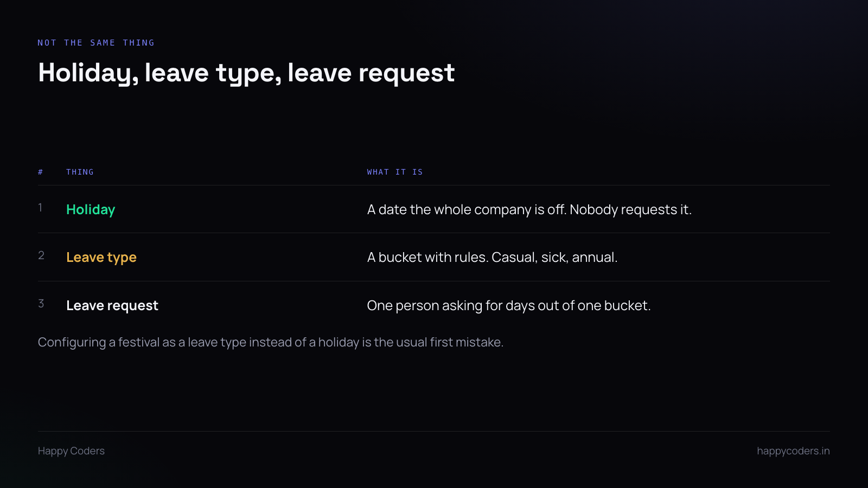Click the description 'A date the whole company is off'
The height and width of the screenshot is (488, 868).
click(529, 210)
